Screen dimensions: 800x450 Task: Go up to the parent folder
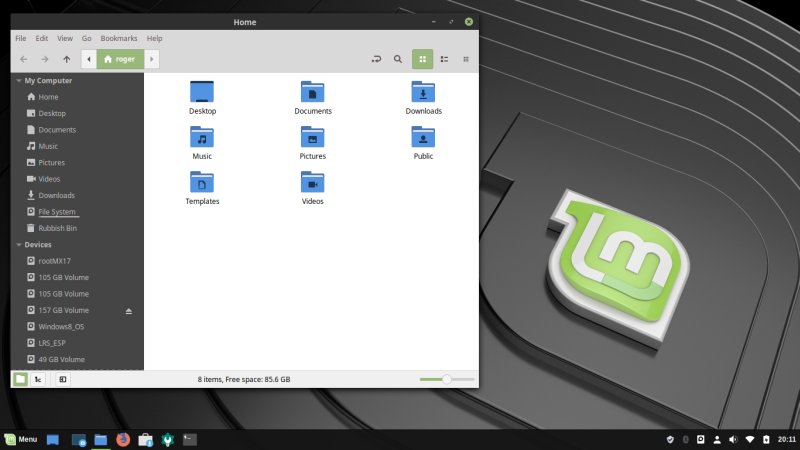[67, 59]
